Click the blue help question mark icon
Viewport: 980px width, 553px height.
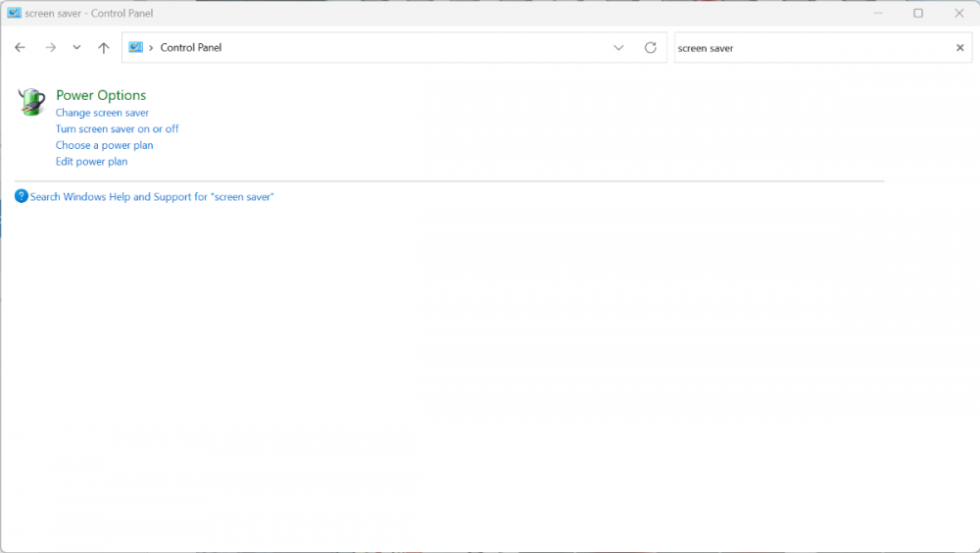coord(22,196)
